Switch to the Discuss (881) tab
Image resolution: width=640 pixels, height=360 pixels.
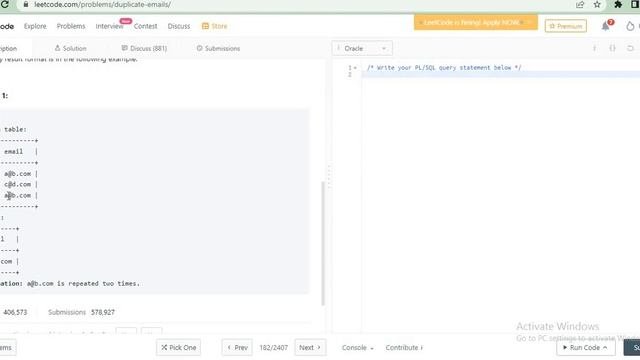pyautogui.click(x=144, y=48)
